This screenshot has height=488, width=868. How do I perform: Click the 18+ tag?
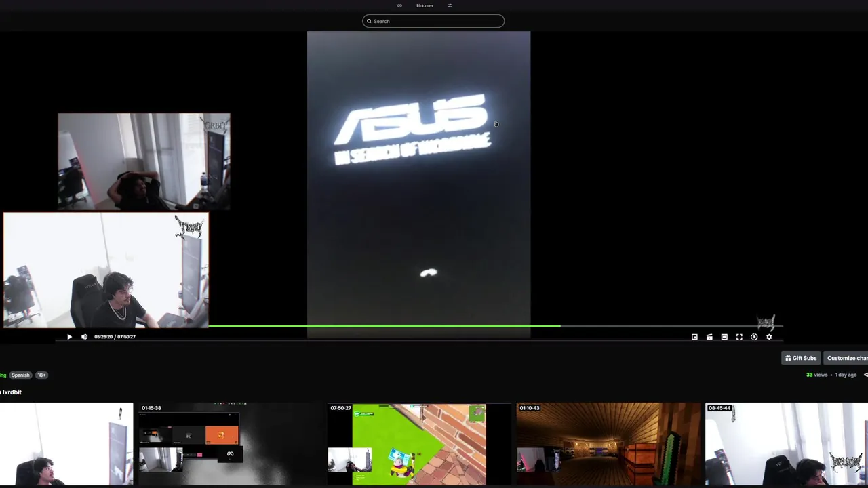click(41, 375)
